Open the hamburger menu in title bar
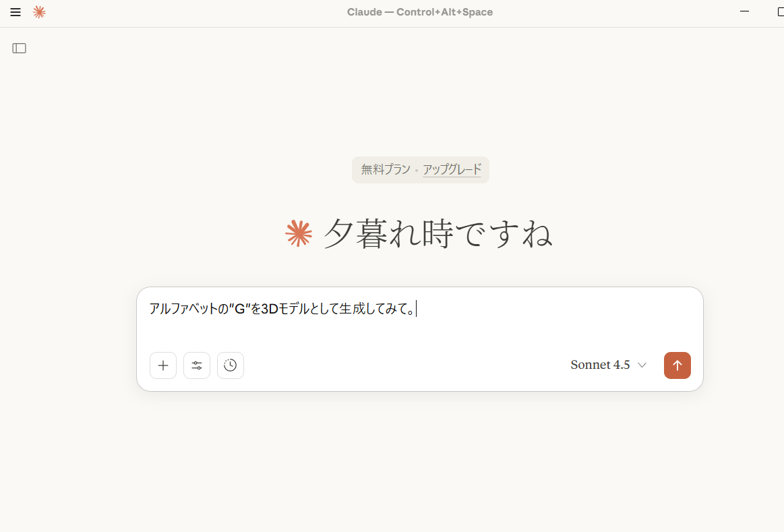 (x=16, y=12)
